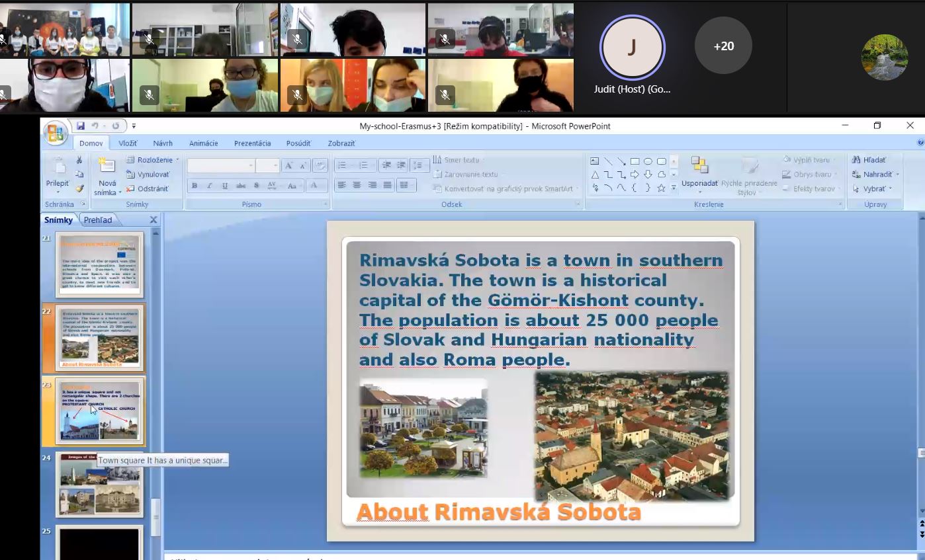Switch to the Prehľad outline tab
The width and height of the screenshot is (925, 560).
(x=98, y=220)
